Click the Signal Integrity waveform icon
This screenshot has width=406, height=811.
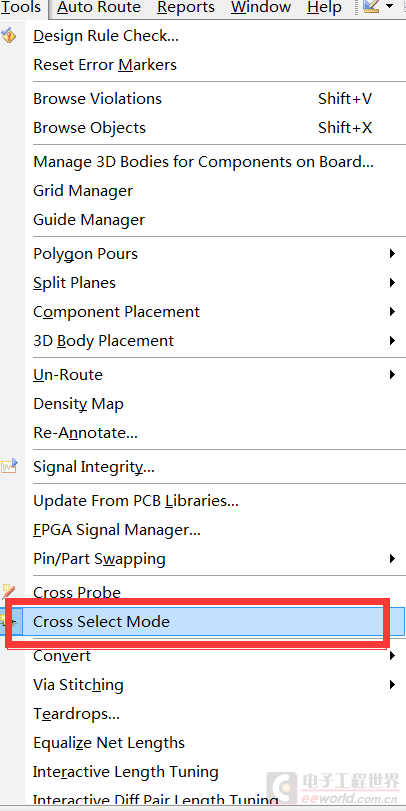pos(9,467)
